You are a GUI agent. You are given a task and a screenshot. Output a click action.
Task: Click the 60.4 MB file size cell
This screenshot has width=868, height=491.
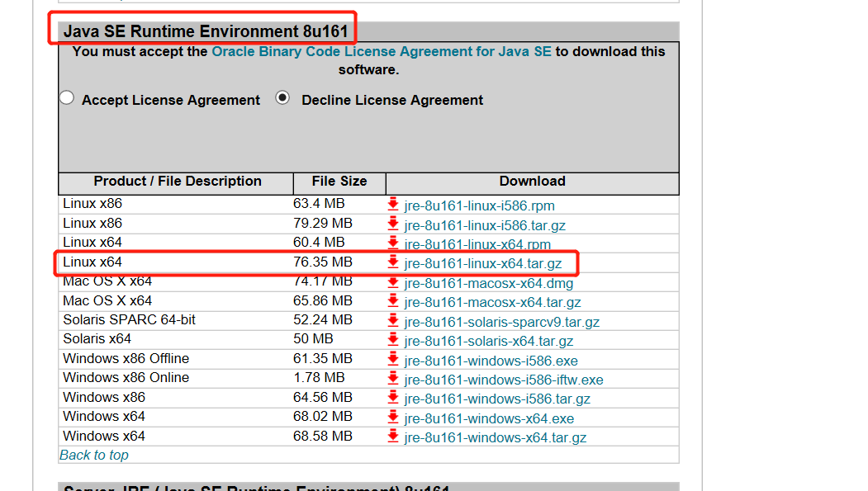(319, 242)
